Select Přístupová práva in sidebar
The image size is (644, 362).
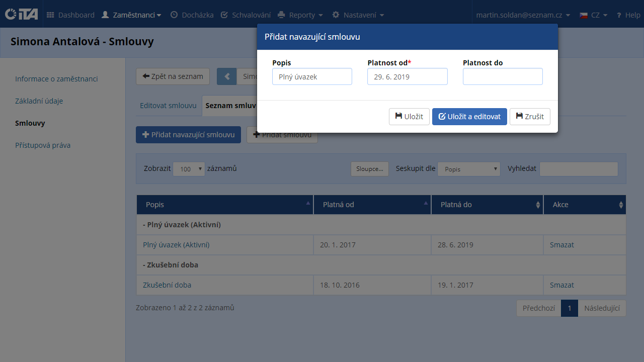(x=43, y=145)
